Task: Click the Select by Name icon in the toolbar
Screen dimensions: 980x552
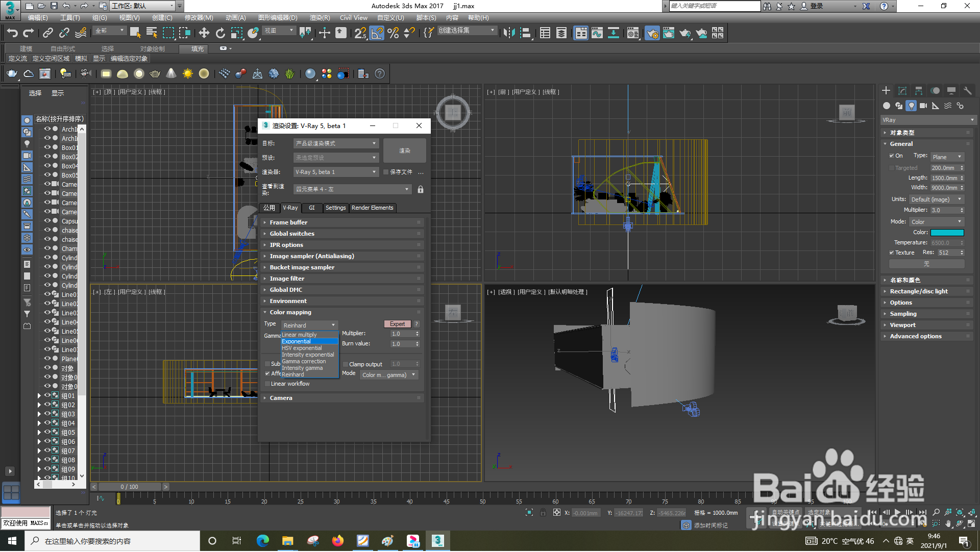Action: pyautogui.click(x=152, y=33)
